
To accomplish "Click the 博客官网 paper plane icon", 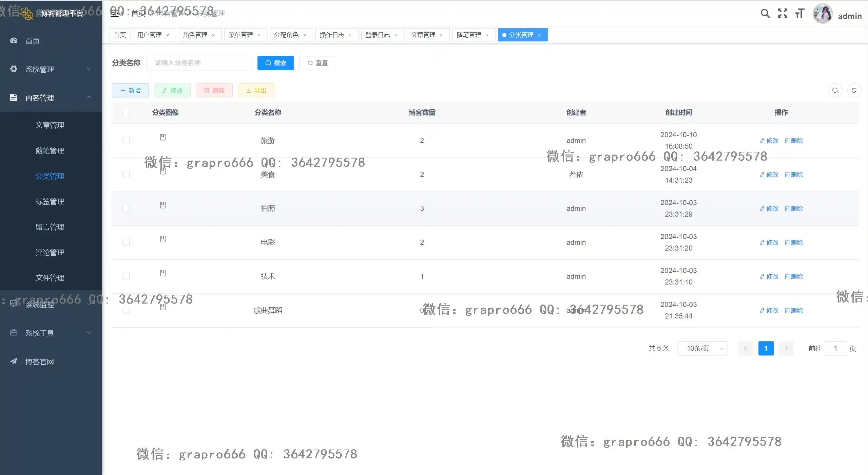I will (14, 361).
